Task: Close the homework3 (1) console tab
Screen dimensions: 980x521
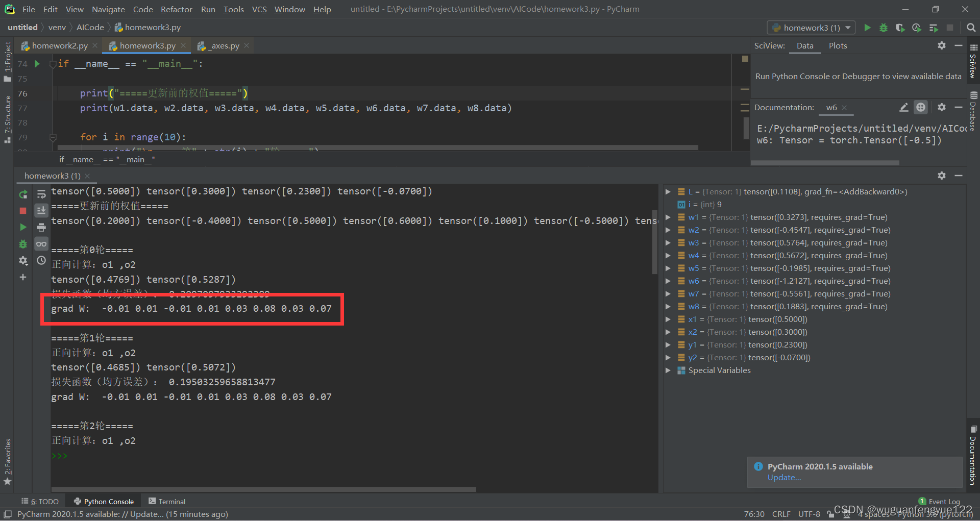Action: [x=87, y=176]
